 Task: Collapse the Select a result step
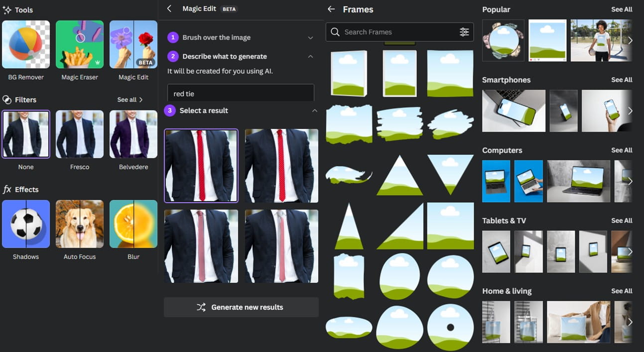[x=314, y=111]
